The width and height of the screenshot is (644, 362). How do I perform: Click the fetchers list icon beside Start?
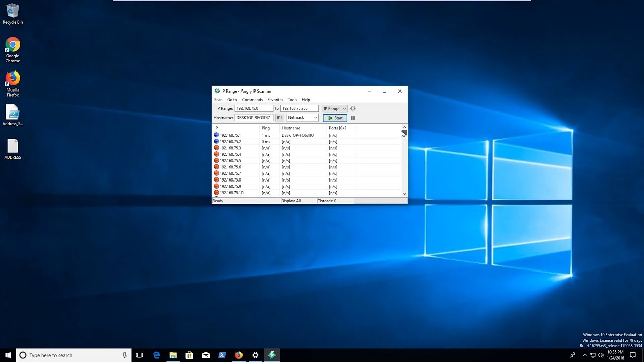click(353, 118)
